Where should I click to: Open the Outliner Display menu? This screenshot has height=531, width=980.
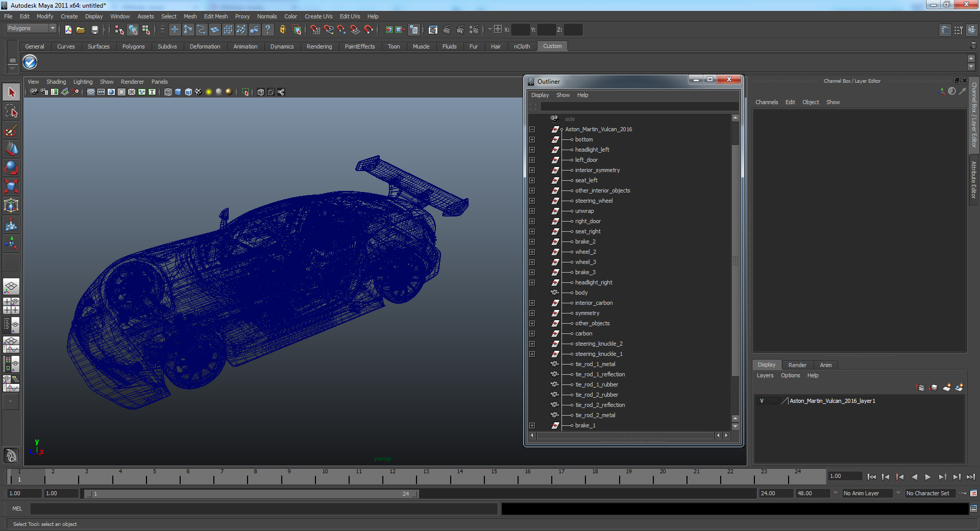click(540, 95)
